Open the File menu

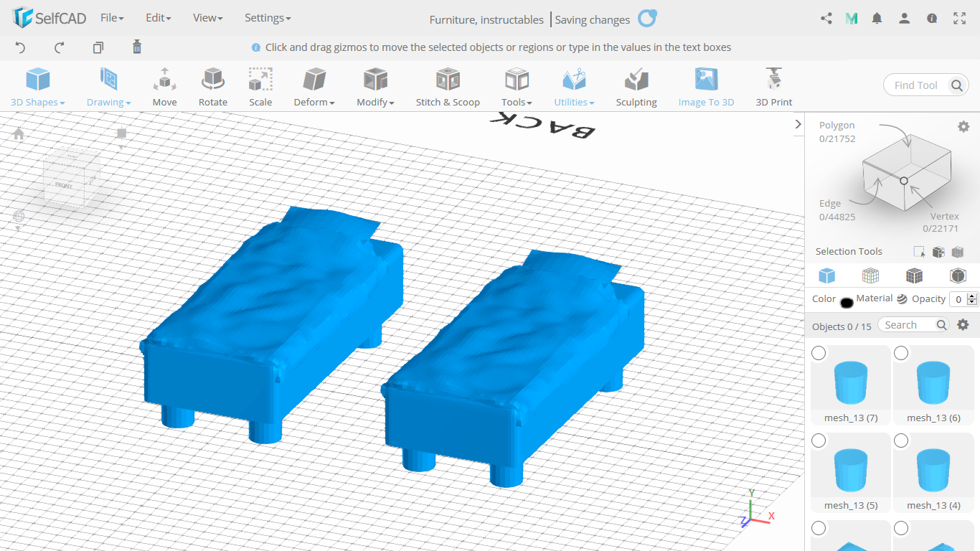pos(112,18)
